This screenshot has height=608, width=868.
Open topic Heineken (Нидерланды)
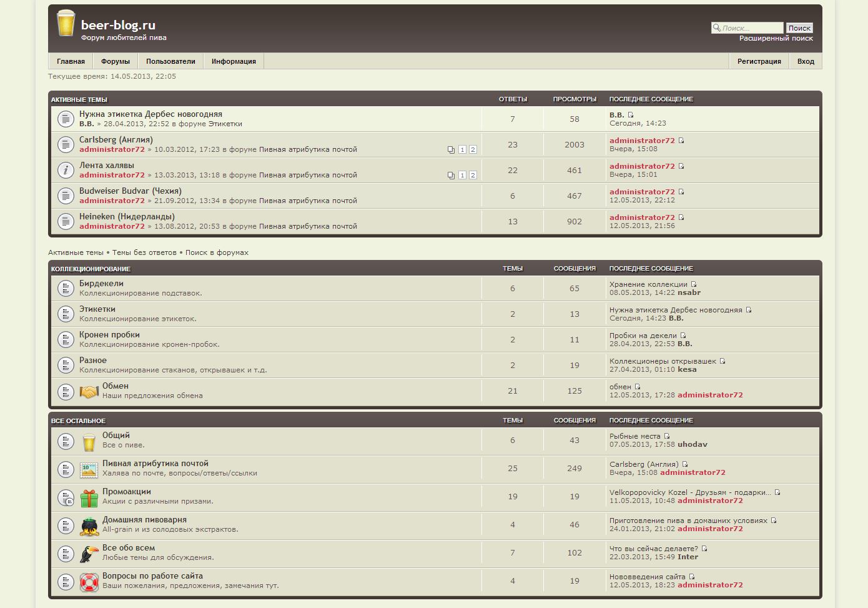click(x=127, y=216)
